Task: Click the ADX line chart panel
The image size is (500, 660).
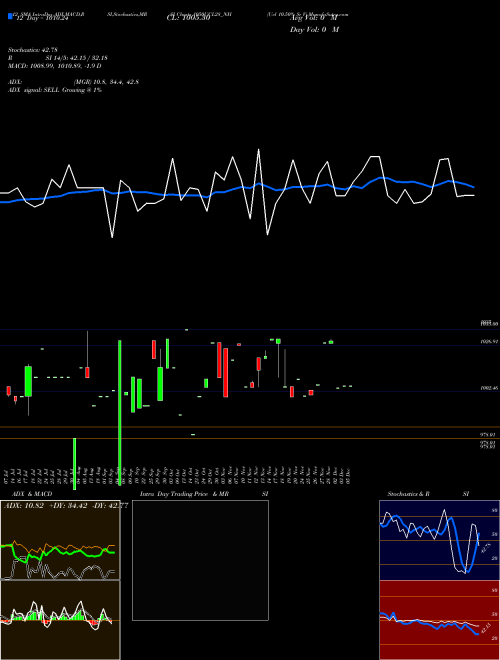Action: pos(60,540)
